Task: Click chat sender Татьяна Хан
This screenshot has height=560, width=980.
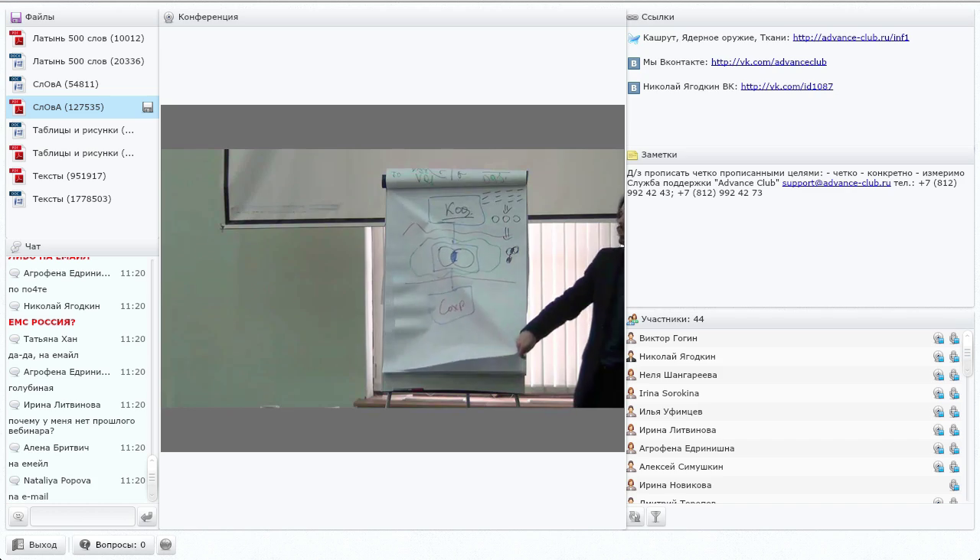Action: coord(51,339)
